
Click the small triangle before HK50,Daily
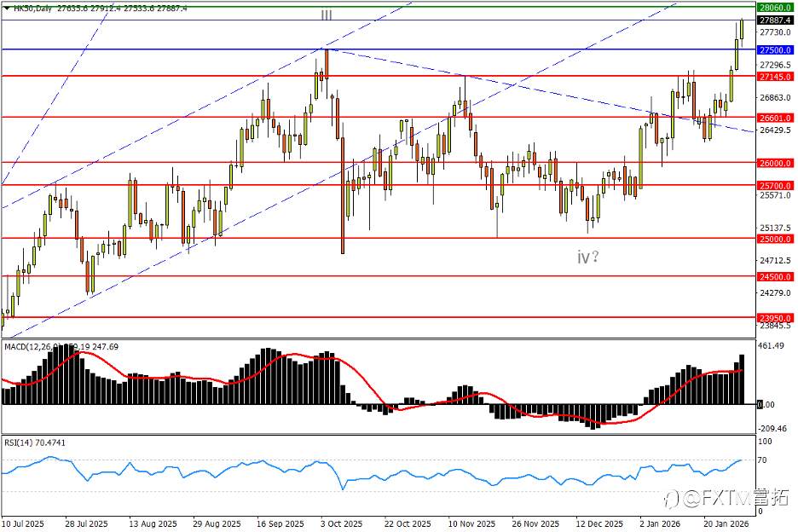click(7, 9)
